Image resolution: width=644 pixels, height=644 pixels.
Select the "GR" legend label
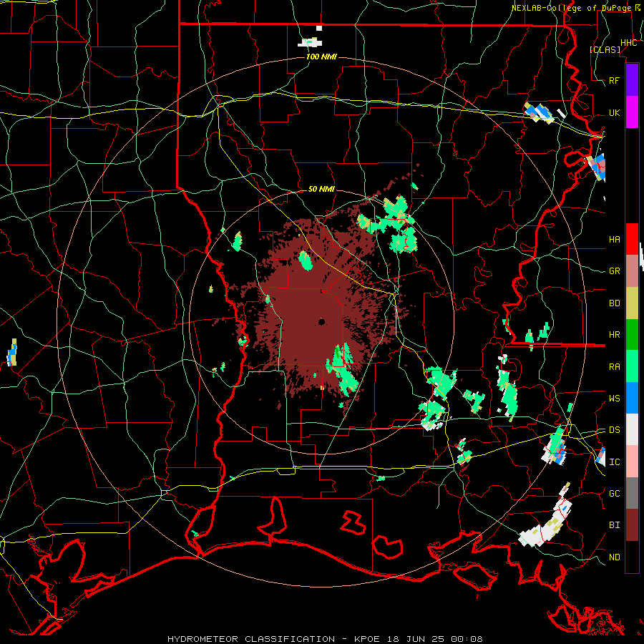615,271
